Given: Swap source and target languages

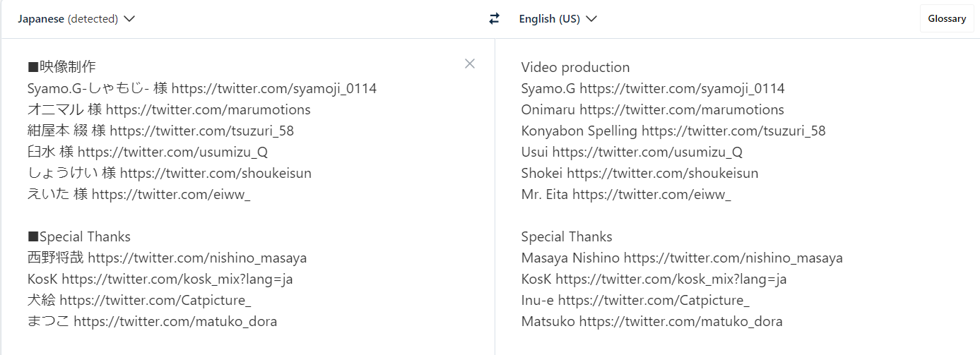Looking at the screenshot, I should (494, 19).
